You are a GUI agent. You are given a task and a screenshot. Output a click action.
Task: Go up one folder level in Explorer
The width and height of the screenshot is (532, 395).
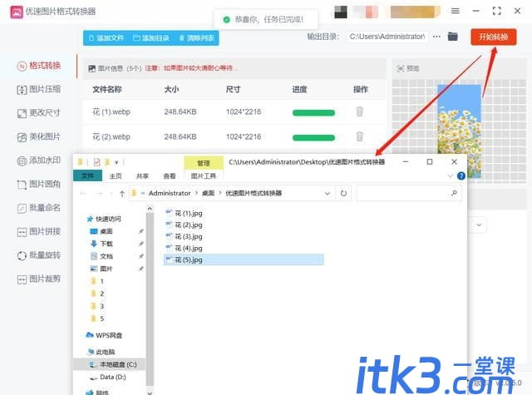(x=122, y=194)
